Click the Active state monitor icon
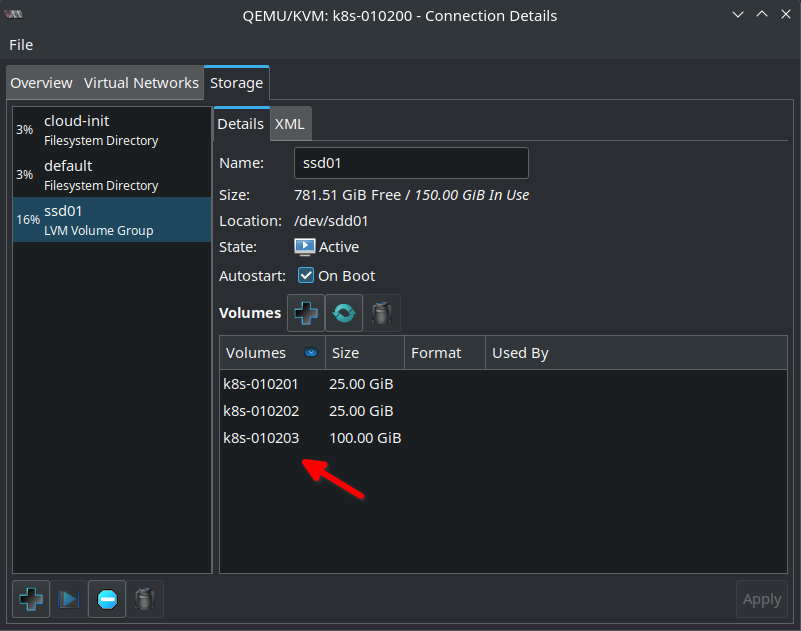The width and height of the screenshot is (801, 631). point(304,247)
